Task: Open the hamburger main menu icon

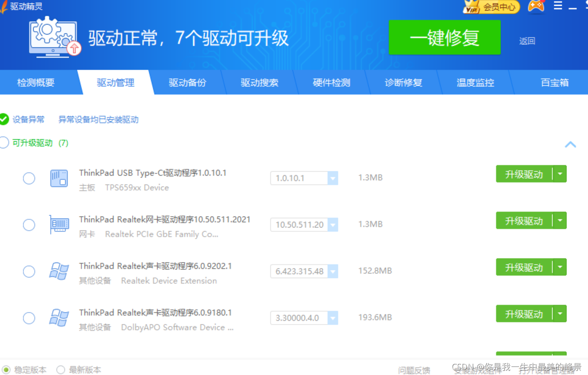Action: click(x=558, y=6)
